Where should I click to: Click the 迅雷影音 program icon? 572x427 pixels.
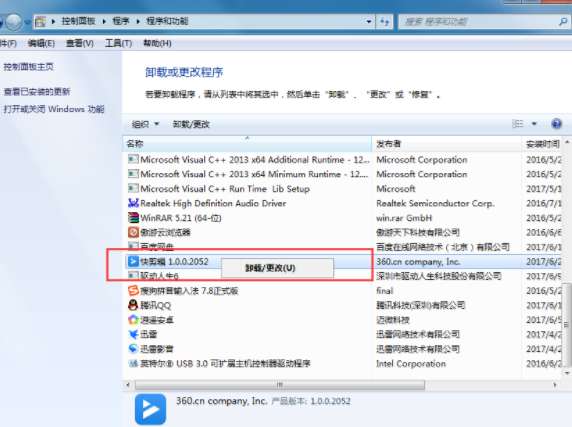coord(133,349)
